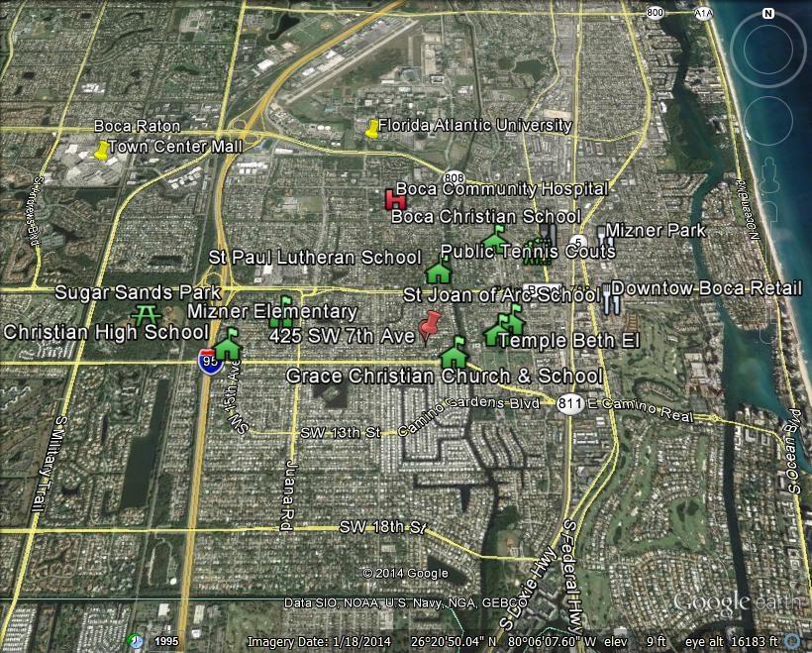The image size is (812, 653).
Task: Click the US route 5 shield near Mizner Park
Action: 579,241
